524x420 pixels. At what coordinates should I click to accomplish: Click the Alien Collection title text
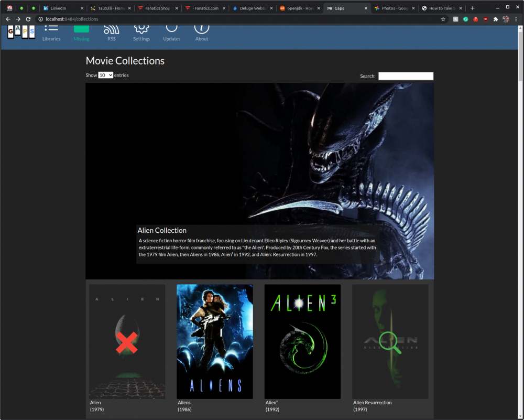coord(162,230)
